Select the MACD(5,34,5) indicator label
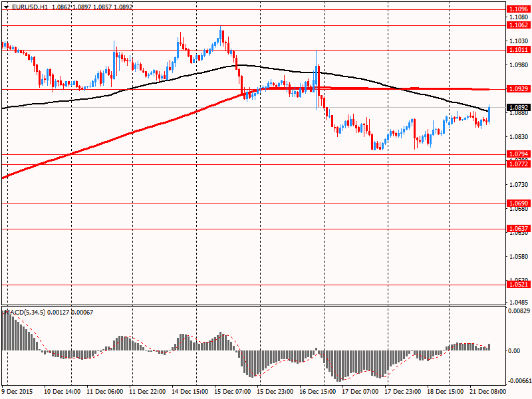This screenshot has height=399, width=532. click(26, 312)
